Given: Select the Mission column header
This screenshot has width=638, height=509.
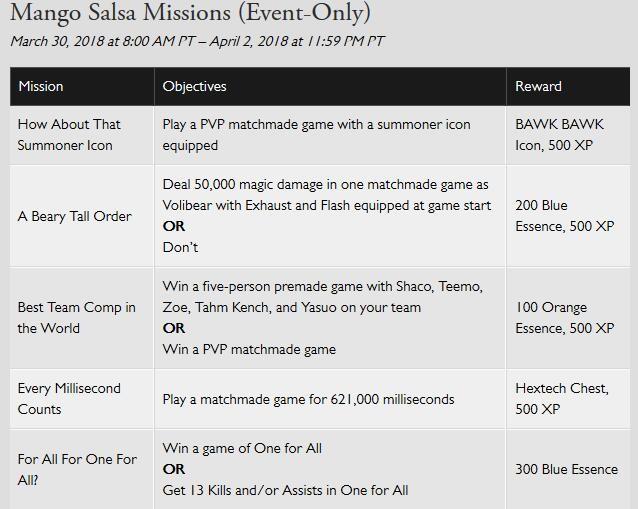Looking at the screenshot, I should coord(41,86).
